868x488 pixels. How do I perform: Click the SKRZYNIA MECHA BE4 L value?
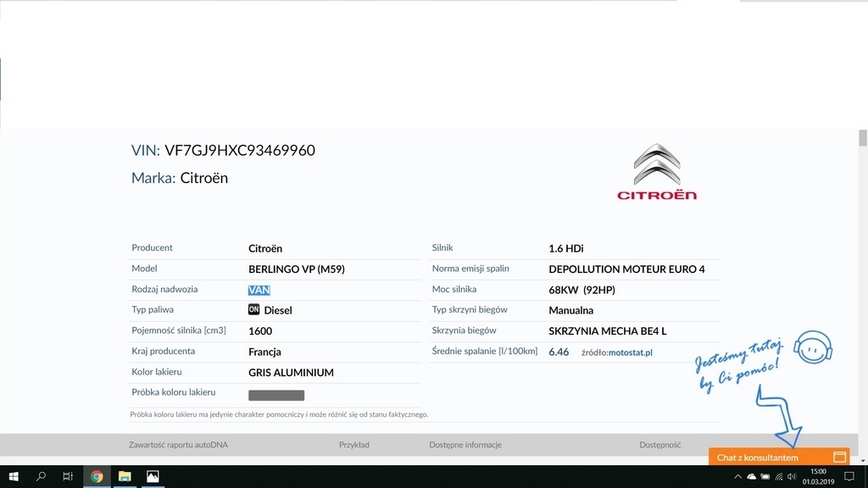pos(607,331)
